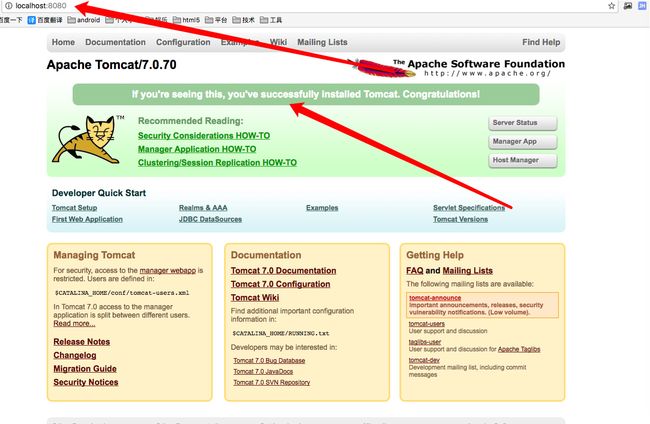Screen dimensions: 650x424
Task: Click the Apache Software Foundation logo
Action: coord(458,68)
